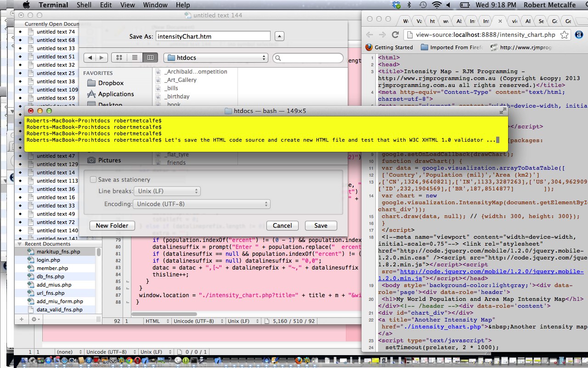The height and width of the screenshot is (368, 588).
Task: Open the Apple menu
Action: [x=26, y=5]
